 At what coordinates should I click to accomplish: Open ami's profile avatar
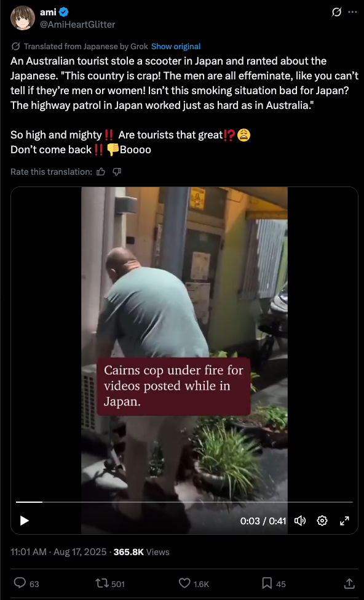pos(23,18)
